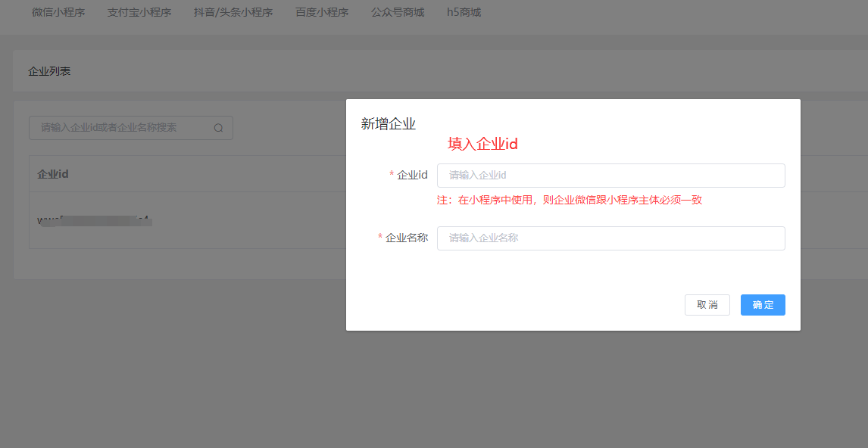Image resolution: width=868 pixels, height=448 pixels.
Task: Confirm with the 确定 button
Action: pyautogui.click(x=763, y=305)
